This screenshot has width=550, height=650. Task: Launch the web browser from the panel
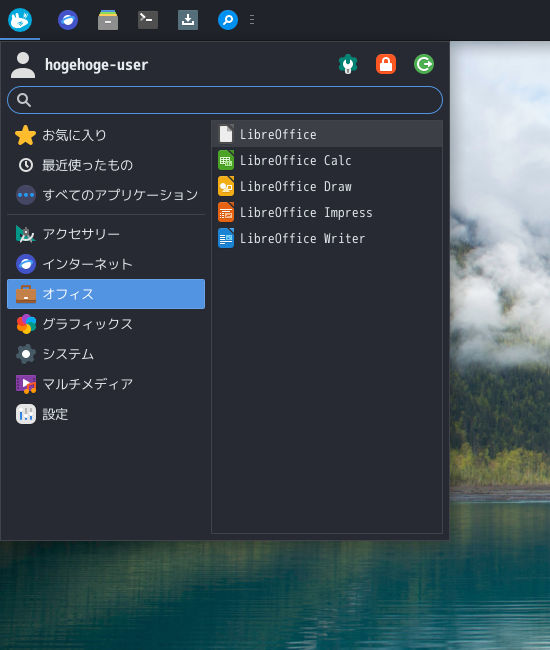coord(68,19)
